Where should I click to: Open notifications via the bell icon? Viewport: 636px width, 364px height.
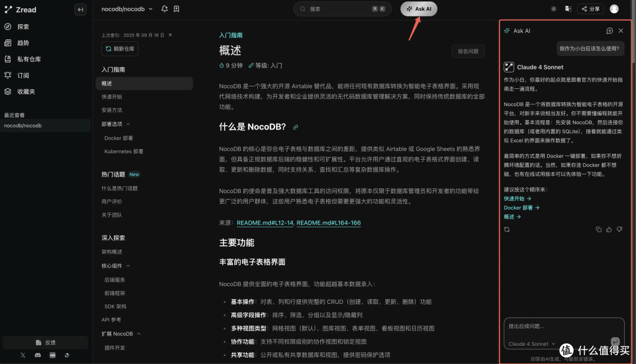pyautogui.click(x=165, y=9)
